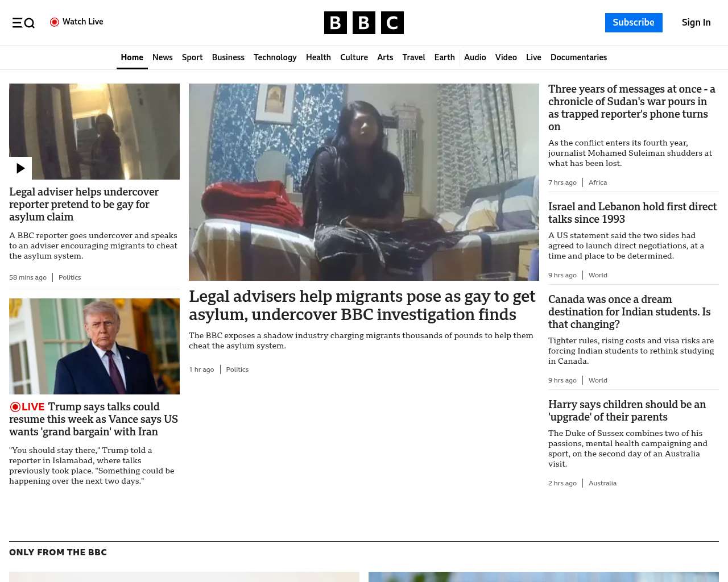Click the Subscribe button
This screenshot has width=728, height=582.
click(x=634, y=23)
